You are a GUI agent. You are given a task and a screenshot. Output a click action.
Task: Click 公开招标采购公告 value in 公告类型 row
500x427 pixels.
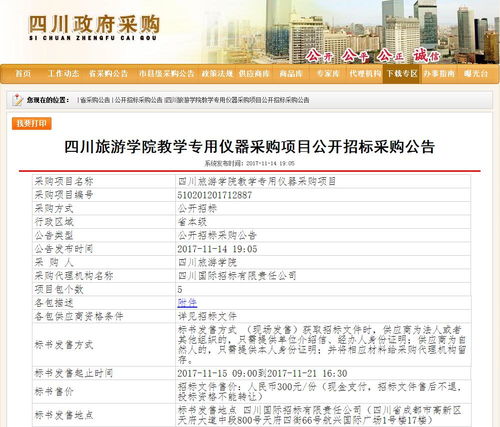click(x=217, y=236)
